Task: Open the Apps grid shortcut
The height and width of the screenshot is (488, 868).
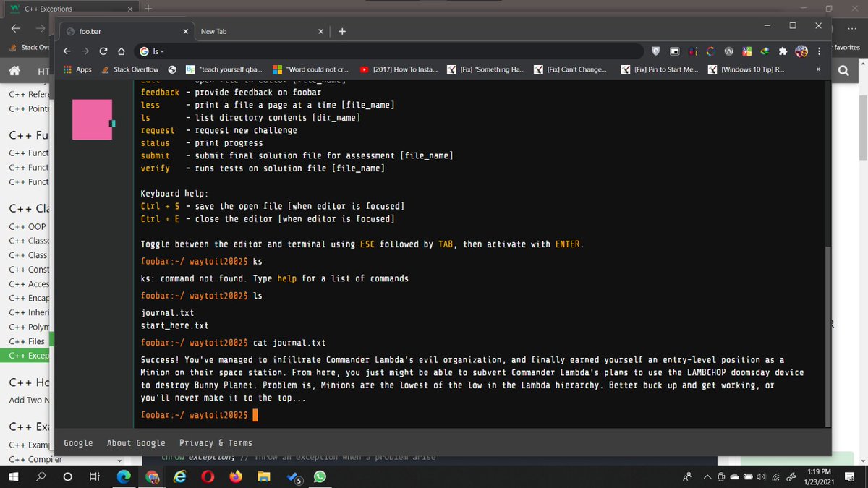Action: coord(77,69)
